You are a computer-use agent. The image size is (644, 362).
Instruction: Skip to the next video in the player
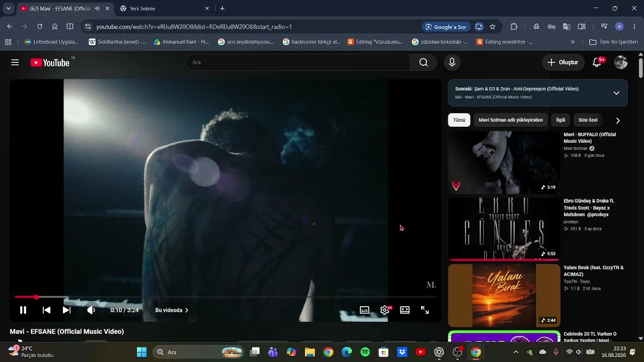coord(66,310)
